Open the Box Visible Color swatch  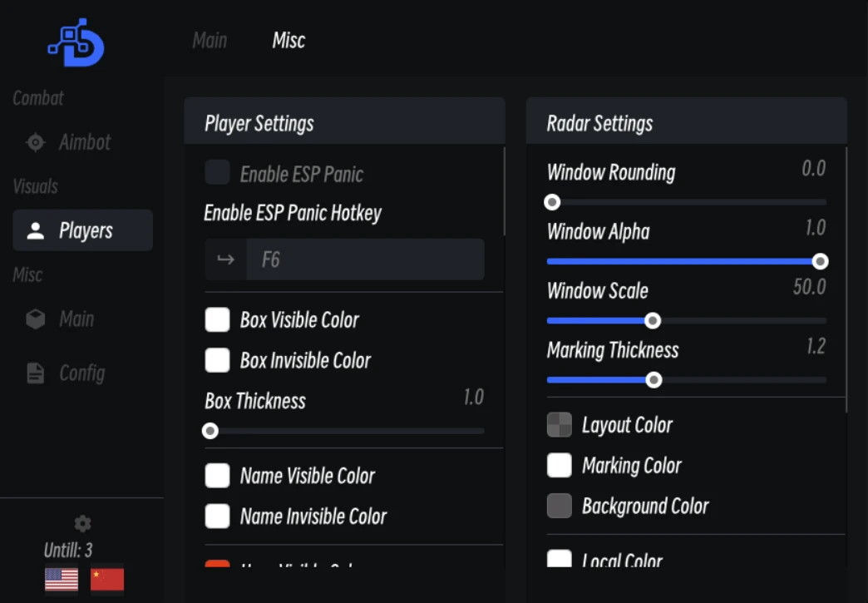point(217,319)
